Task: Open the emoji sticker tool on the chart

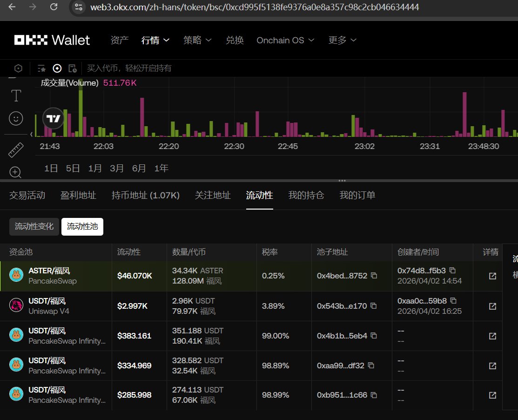Action: (16, 118)
